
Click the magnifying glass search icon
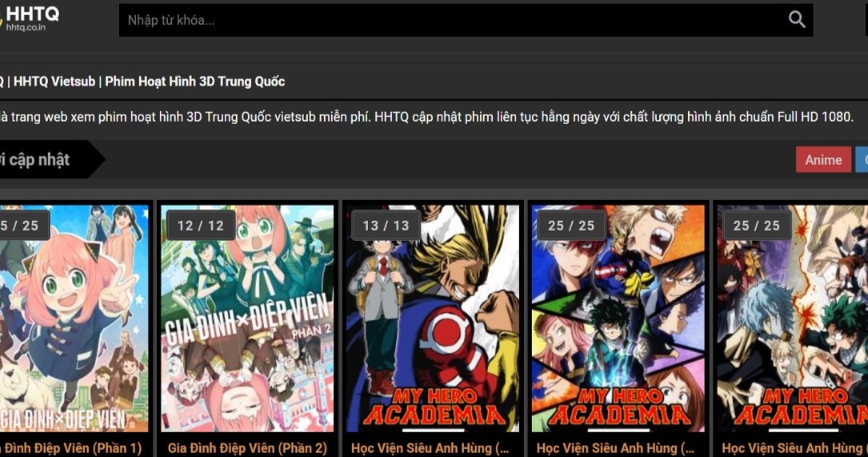(x=797, y=19)
